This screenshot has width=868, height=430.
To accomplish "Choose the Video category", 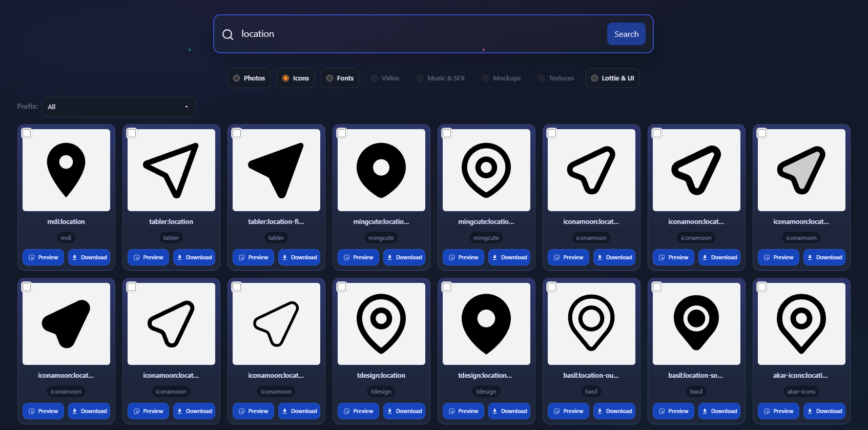I will tap(385, 78).
